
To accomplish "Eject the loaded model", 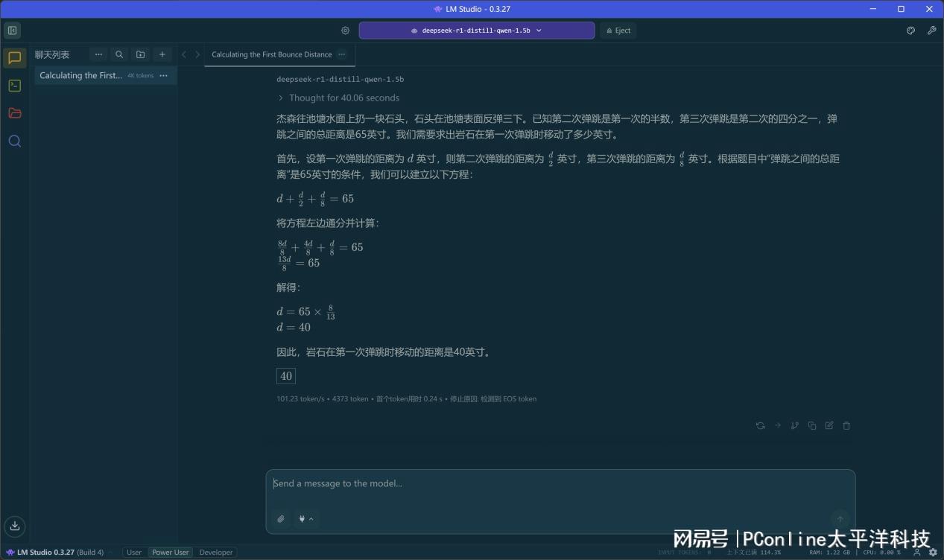I will (618, 31).
